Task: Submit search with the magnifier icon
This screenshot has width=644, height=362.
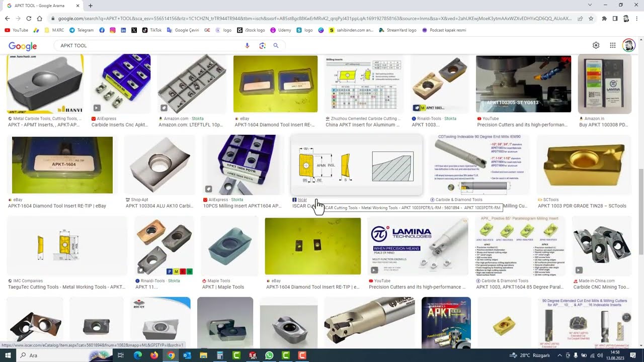Action: pos(276,46)
